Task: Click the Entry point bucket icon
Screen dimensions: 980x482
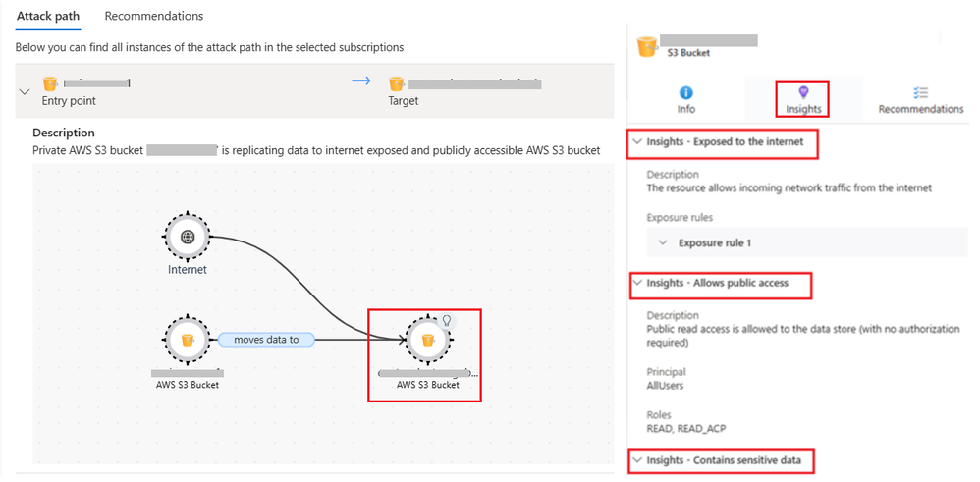Action: pos(50,83)
